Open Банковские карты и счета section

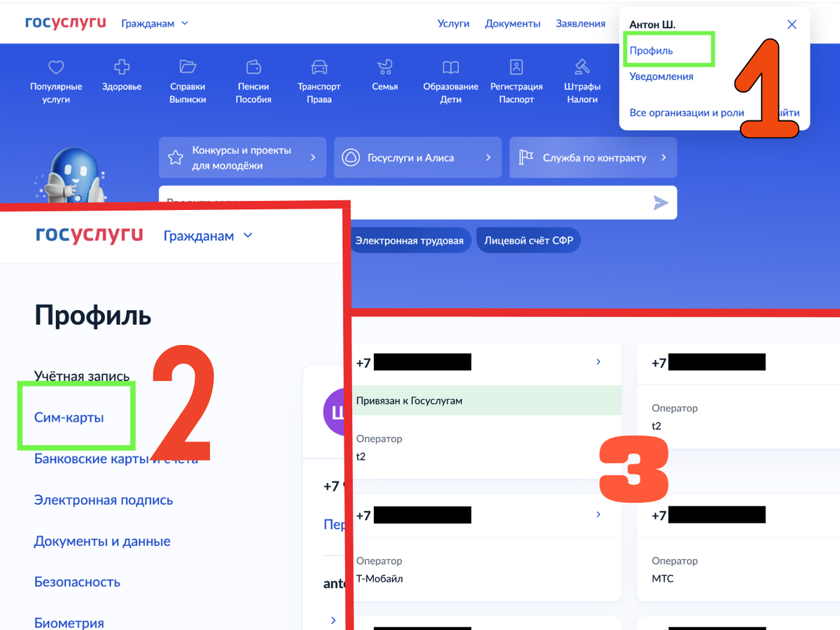[116, 458]
